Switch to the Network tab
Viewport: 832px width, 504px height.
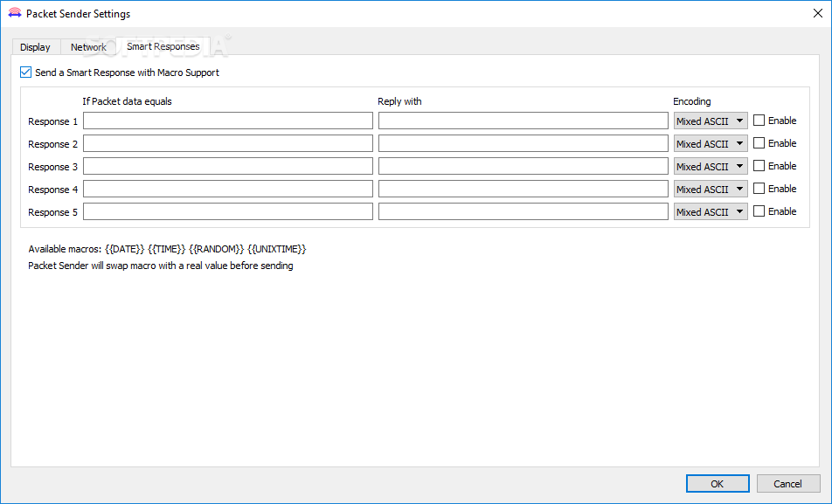(x=88, y=47)
